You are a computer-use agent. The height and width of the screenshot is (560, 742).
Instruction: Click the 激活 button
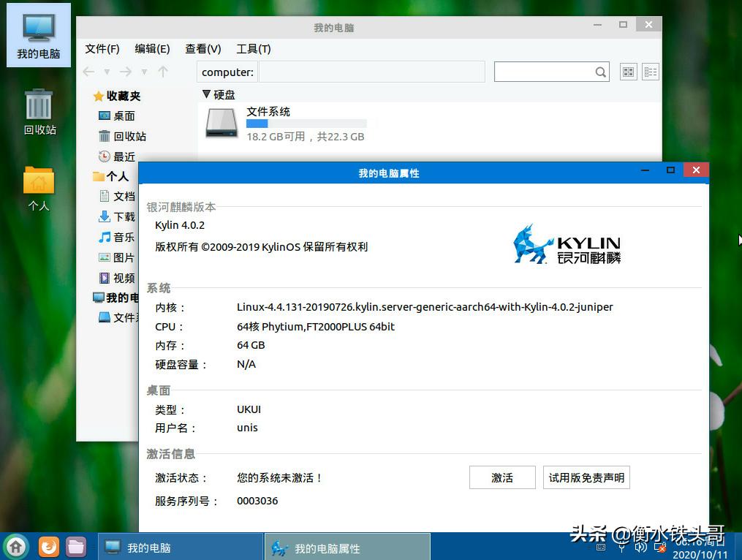[502, 477]
